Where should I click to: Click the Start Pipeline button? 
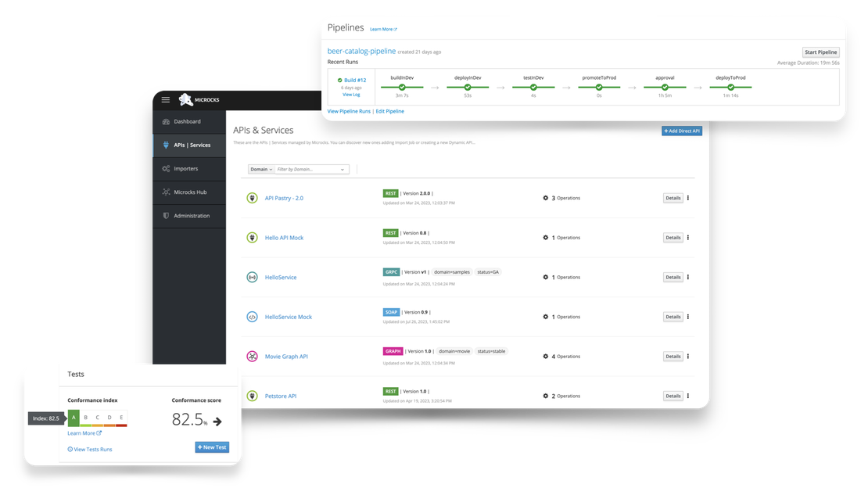[820, 52]
